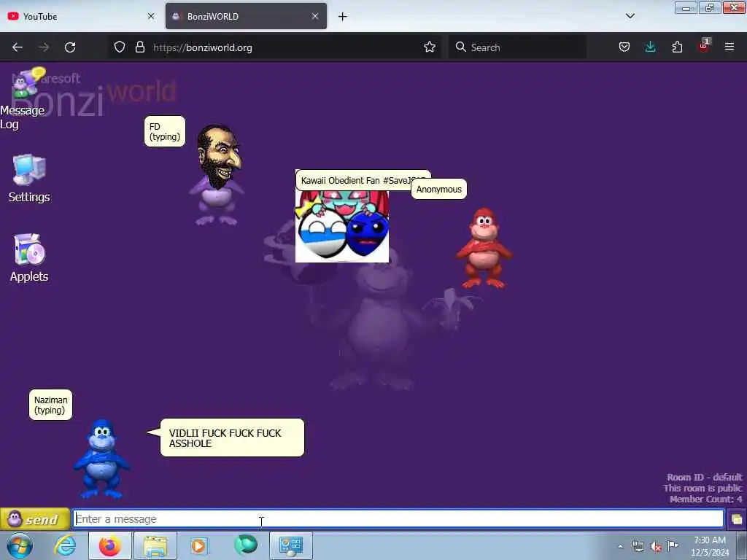This screenshot has width=747, height=560.
Task: Bookmark this page with star
Action: pyautogui.click(x=429, y=47)
